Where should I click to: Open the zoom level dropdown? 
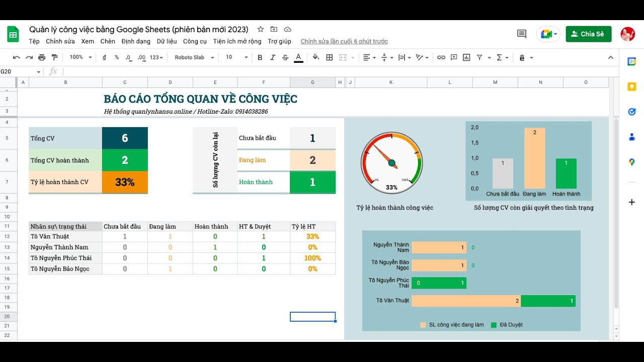(x=80, y=57)
